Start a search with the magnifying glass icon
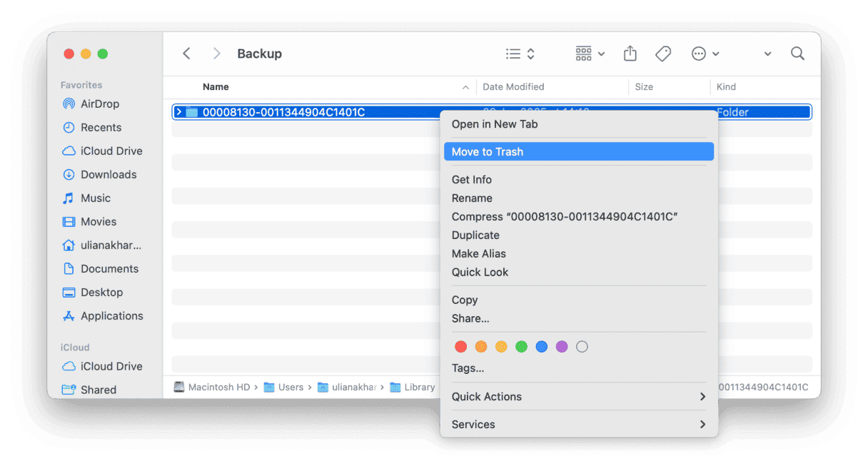 [x=797, y=53]
